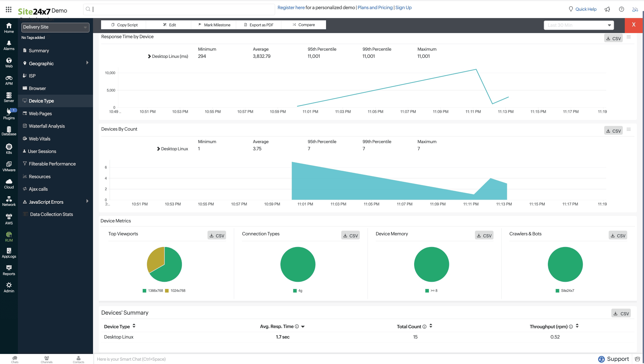Screen dimensions: 644x364
Task: Click the announcements megaphone icon
Action: [x=607, y=9]
